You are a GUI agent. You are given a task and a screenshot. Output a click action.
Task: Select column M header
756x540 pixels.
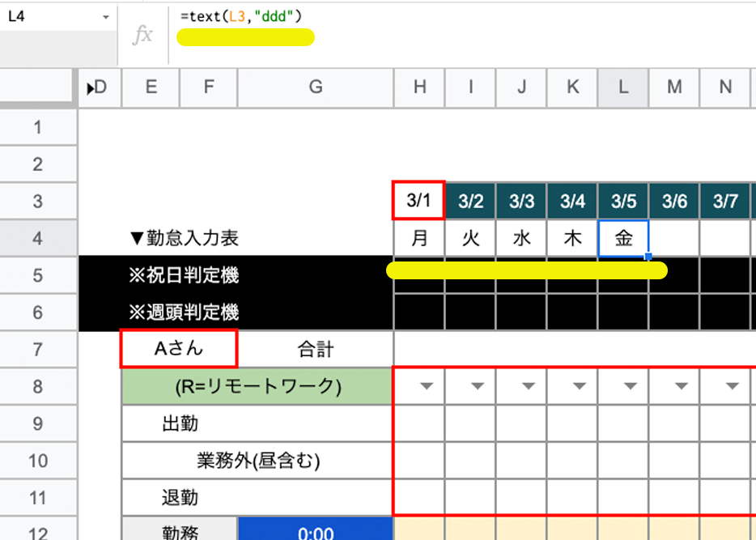[674, 87]
